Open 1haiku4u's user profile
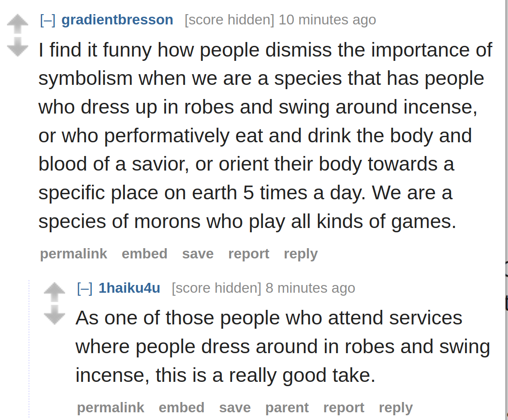 coord(129,288)
